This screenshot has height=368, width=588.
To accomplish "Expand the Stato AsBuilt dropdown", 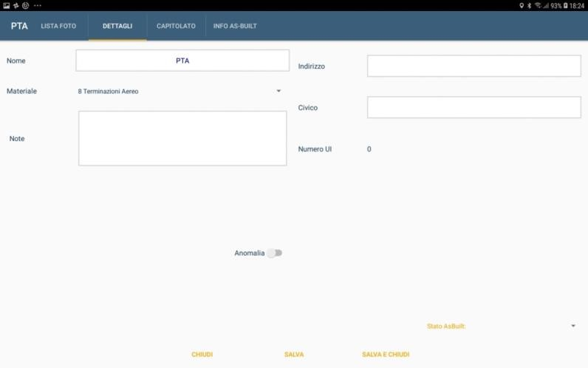I will pyautogui.click(x=573, y=326).
